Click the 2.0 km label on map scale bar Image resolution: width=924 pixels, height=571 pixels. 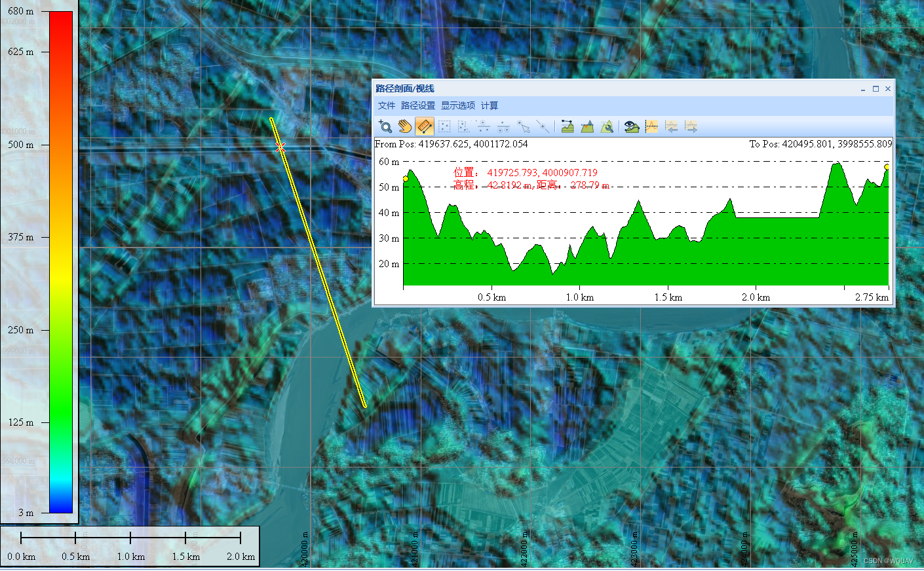point(241,557)
